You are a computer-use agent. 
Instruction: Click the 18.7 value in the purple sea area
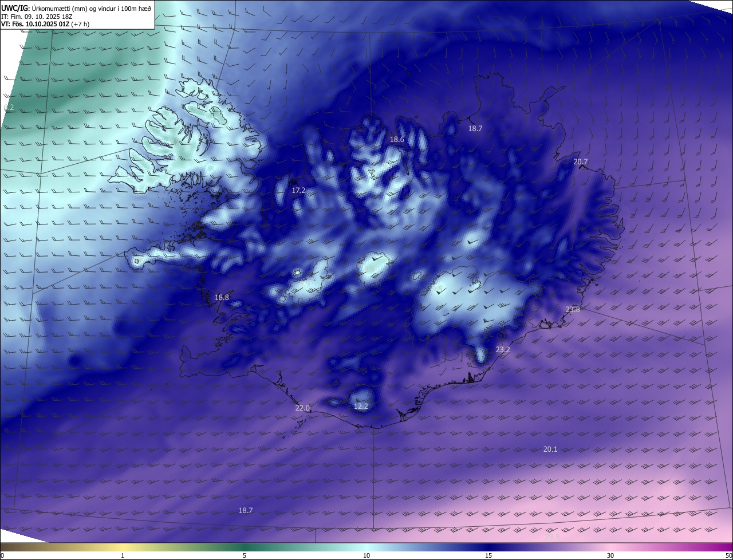pos(246,510)
